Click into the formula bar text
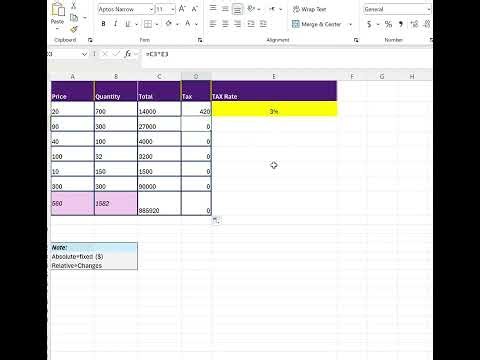This screenshot has height=360, width=480. (x=157, y=54)
